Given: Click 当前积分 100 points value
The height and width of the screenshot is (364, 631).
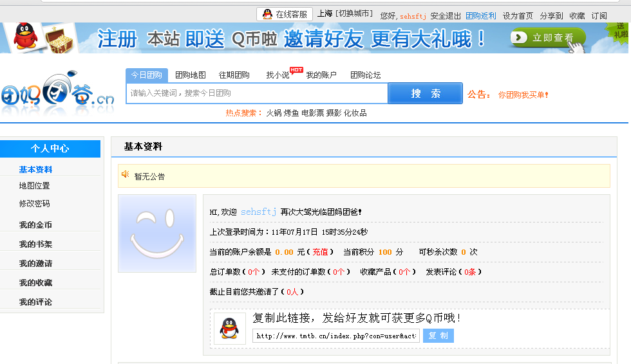Looking at the screenshot, I should tap(385, 252).
